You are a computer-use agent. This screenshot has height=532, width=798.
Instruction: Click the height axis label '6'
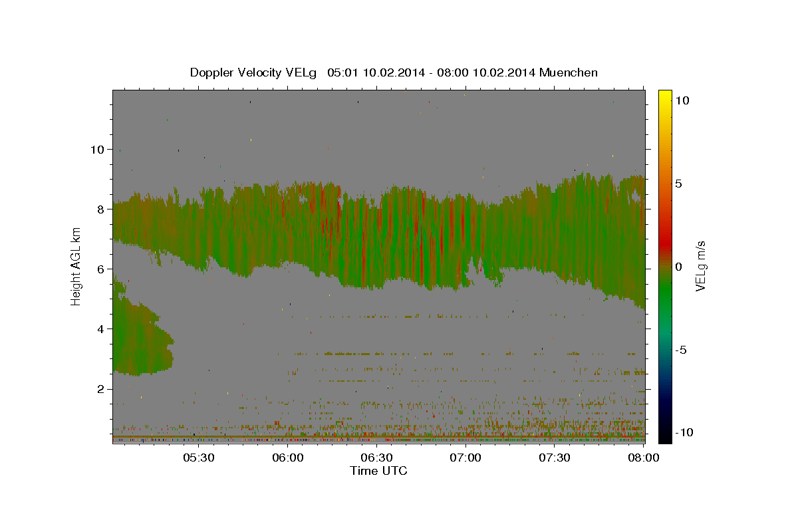tap(100, 269)
